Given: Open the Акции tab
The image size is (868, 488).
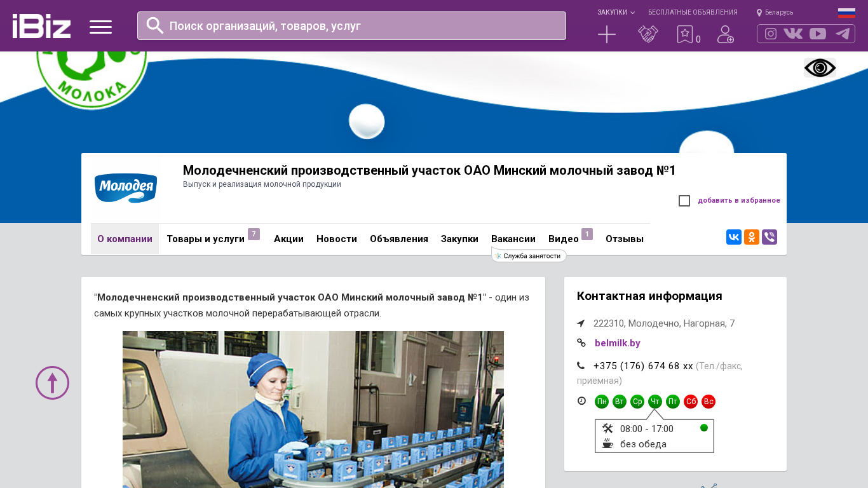Looking at the screenshot, I should 288,239.
